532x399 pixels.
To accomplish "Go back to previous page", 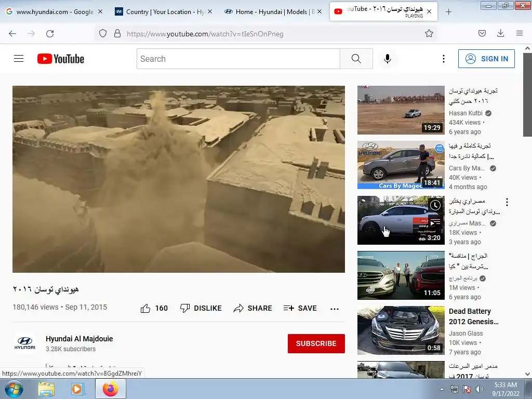I will tap(12, 33).
